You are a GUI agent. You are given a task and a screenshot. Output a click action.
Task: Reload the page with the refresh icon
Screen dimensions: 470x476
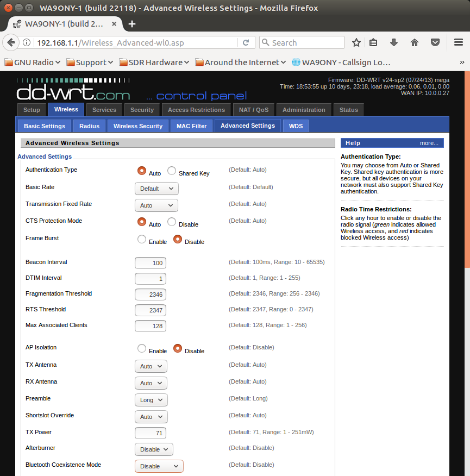[246, 42]
